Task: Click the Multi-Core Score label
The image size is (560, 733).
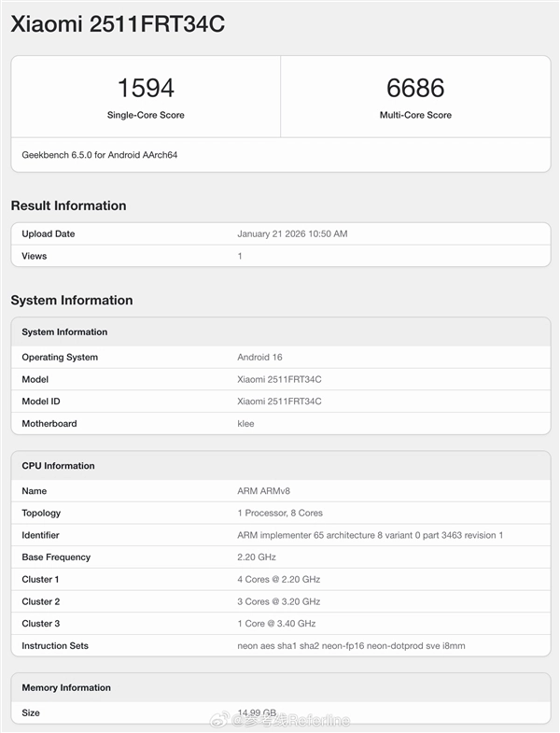Action: (415, 115)
